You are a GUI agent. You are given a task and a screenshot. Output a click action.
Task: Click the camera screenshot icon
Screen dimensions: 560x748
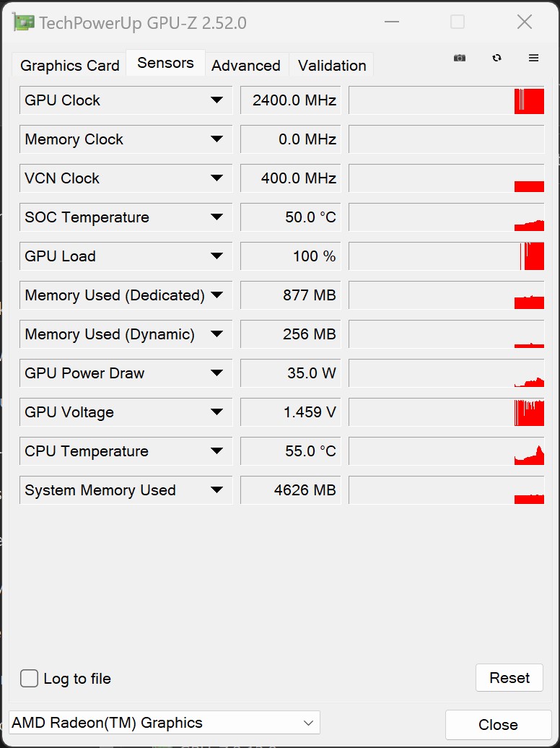coord(460,58)
